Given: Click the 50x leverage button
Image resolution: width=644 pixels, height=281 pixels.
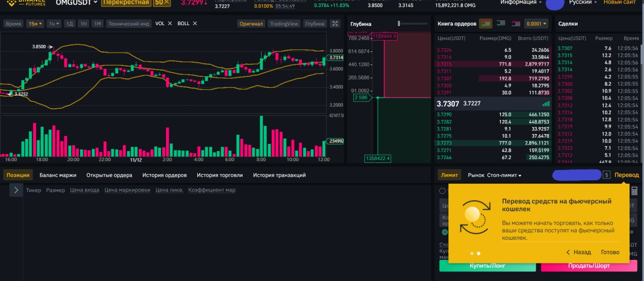Looking at the screenshot, I should coord(162,3).
